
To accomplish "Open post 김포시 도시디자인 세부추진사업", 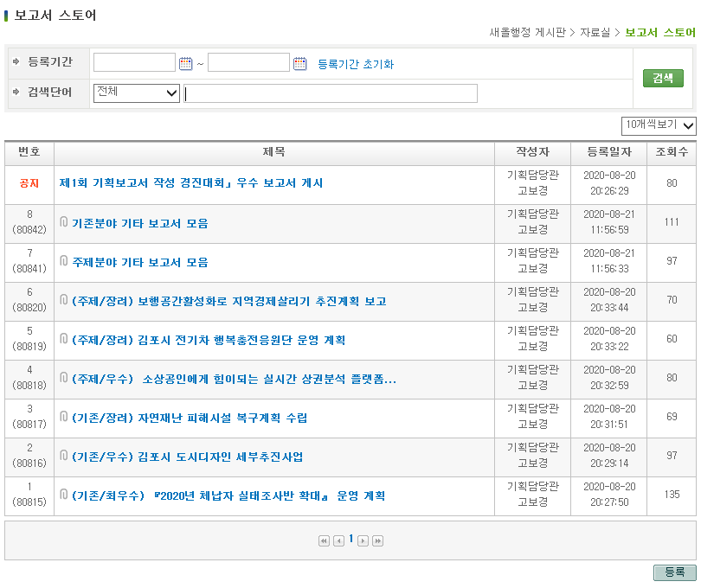I will pyautogui.click(x=187, y=457).
